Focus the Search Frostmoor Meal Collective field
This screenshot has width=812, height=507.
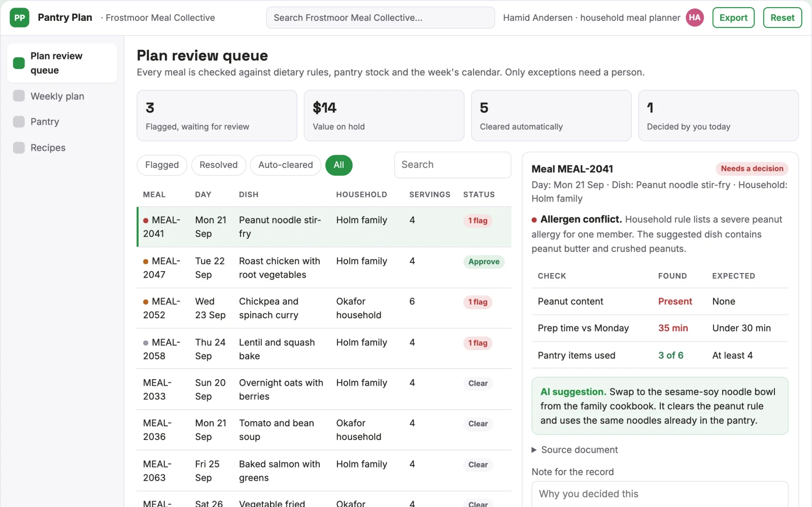(381, 18)
